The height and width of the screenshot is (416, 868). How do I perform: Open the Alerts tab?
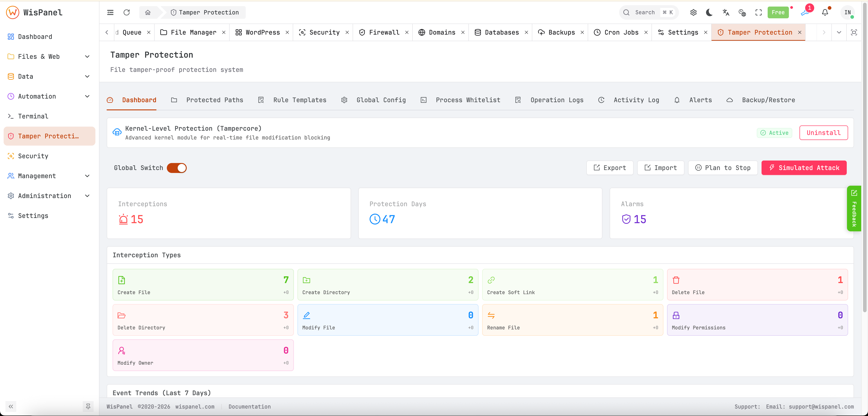pyautogui.click(x=693, y=100)
